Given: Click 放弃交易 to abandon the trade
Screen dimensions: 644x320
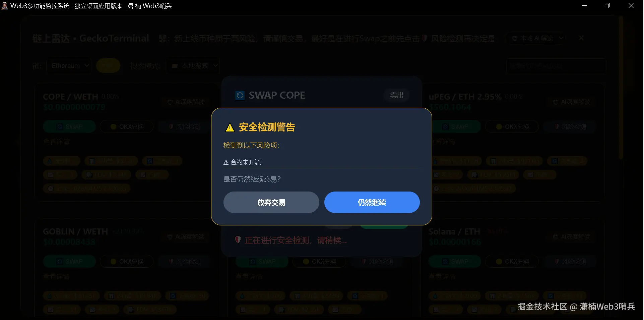Looking at the screenshot, I should 271,202.
